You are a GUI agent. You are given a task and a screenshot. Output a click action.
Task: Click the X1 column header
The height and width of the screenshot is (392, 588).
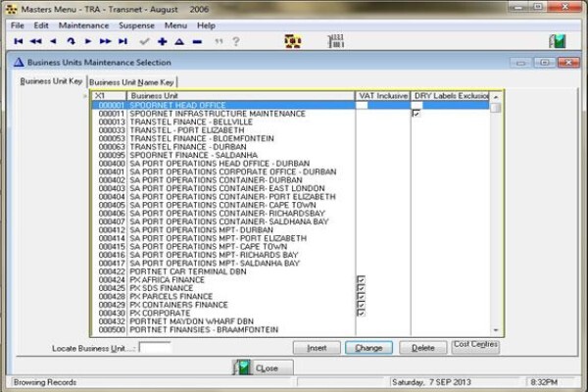click(109, 96)
